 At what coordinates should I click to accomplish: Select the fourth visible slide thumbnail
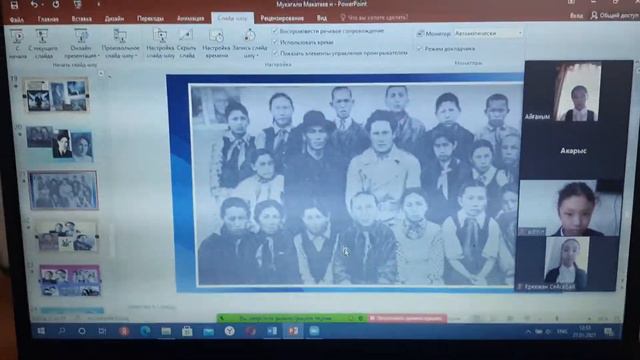67,237
